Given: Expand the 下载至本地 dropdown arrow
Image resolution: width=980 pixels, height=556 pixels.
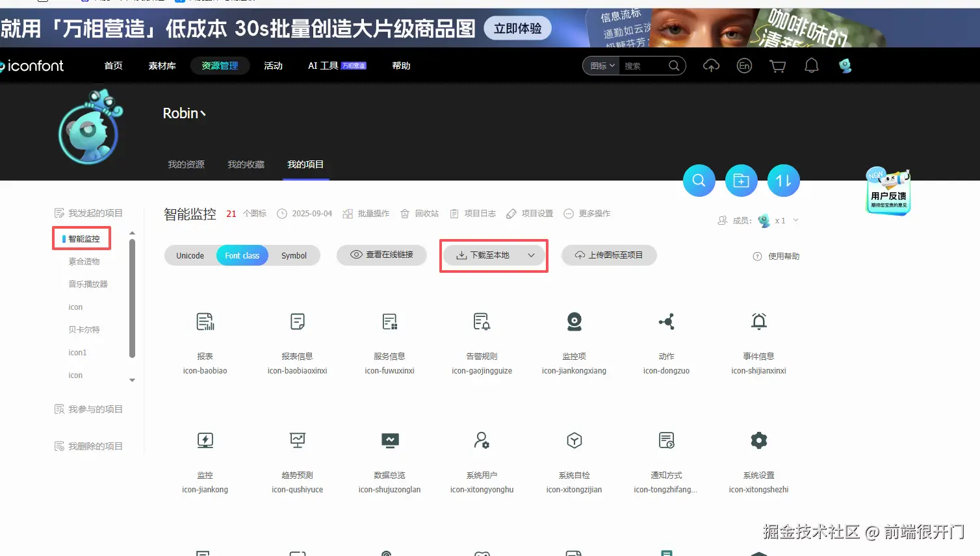Looking at the screenshot, I should [x=532, y=255].
